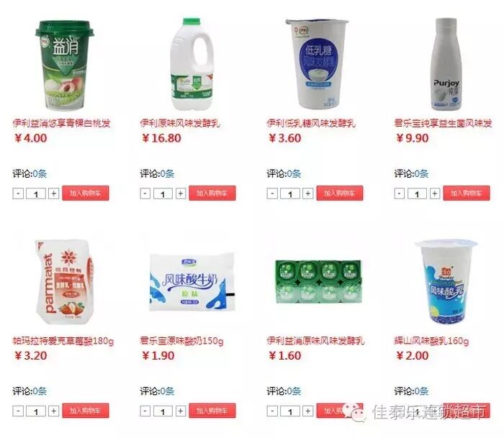Decrease quantity for 伊利原味风味发酵乳 ¥16.80
This screenshot has width=504, height=438.
pyautogui.click(x=145, y=193)
